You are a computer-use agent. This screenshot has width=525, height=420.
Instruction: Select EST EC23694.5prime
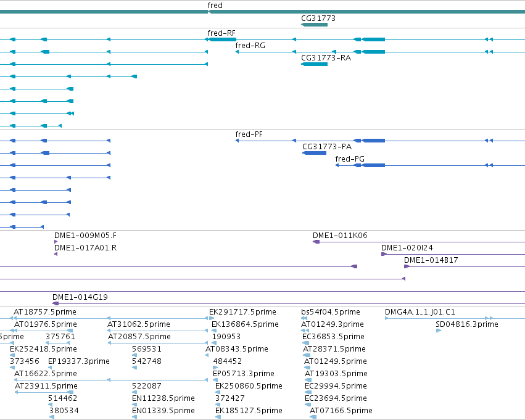(336, 398)
